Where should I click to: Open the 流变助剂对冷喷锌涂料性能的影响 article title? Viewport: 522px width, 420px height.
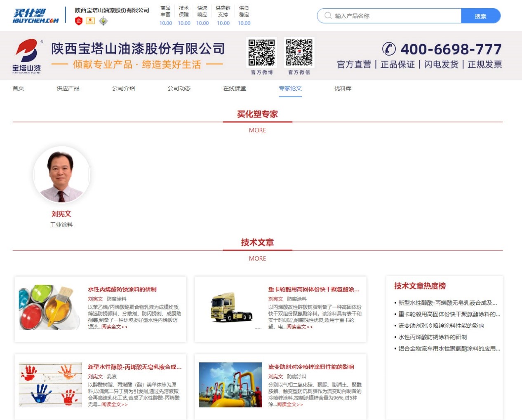pyautogui.click(x=311, y=367)
